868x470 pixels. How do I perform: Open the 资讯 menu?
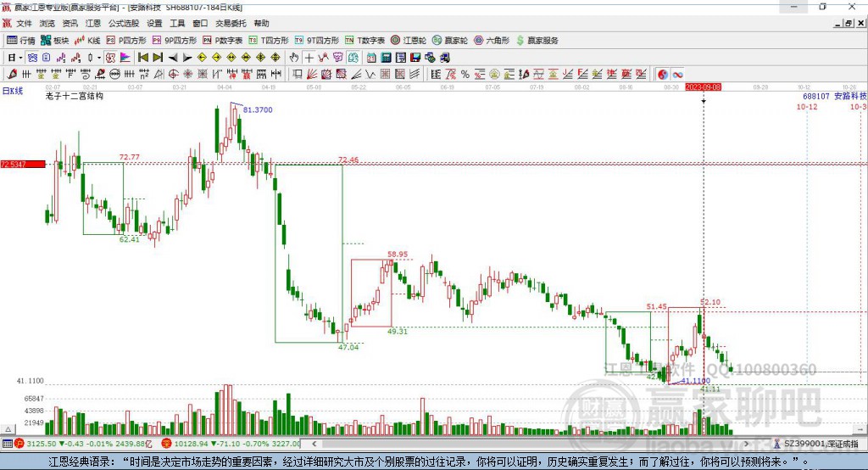pos(70,23)
